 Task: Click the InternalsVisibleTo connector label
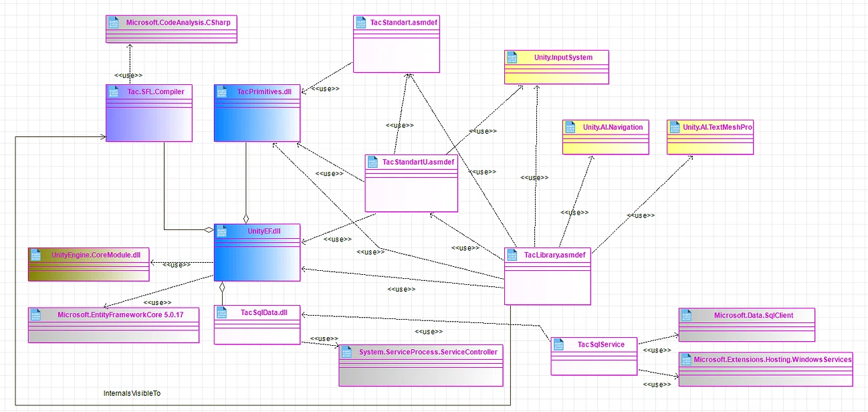(132, 393)
